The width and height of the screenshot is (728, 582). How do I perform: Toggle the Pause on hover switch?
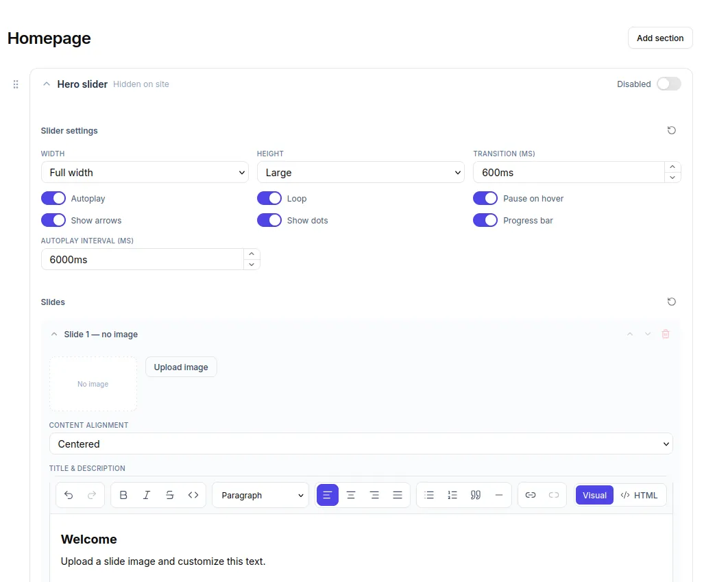(485, 199)
